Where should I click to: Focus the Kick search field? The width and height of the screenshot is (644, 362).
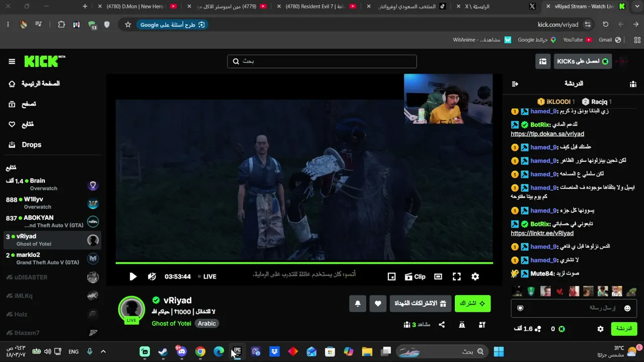pos(322,61)
